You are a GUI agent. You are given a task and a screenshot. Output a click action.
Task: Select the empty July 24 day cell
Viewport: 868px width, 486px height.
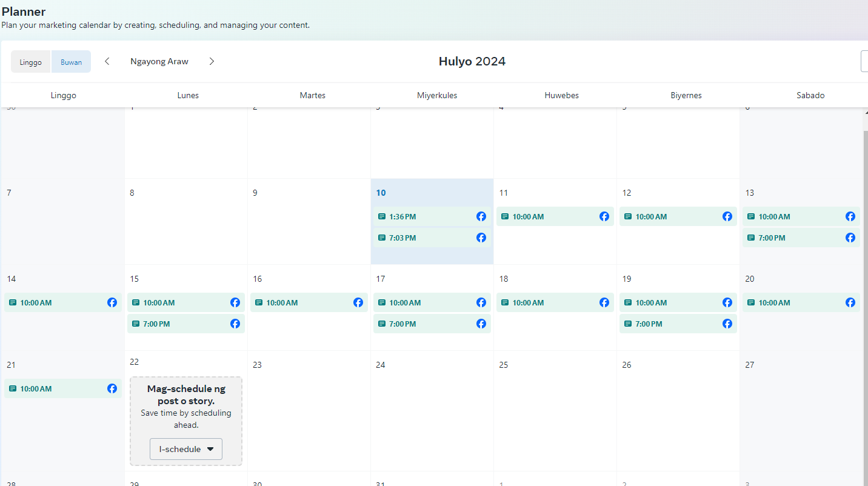[x=432, y=418]
